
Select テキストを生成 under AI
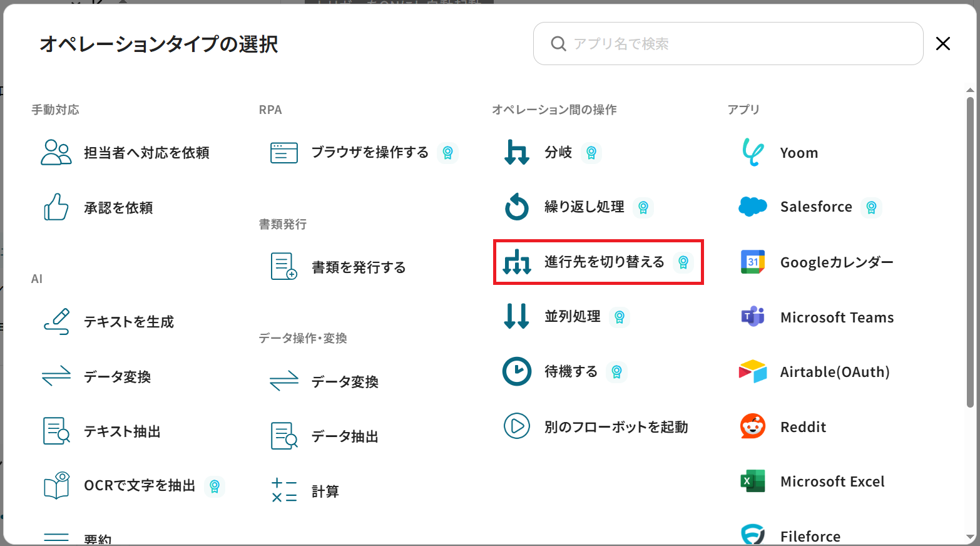pyautogui.click(x=129, y=322)
